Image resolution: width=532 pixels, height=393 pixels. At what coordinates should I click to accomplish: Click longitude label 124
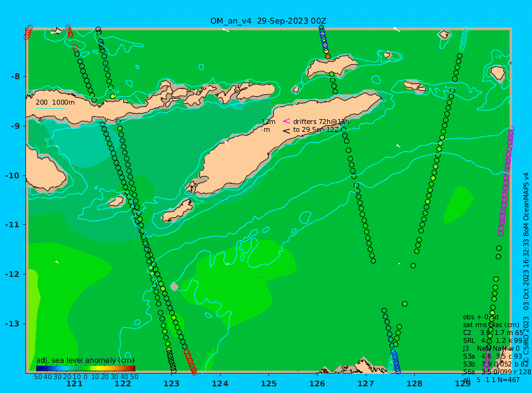tap(220, 383)
